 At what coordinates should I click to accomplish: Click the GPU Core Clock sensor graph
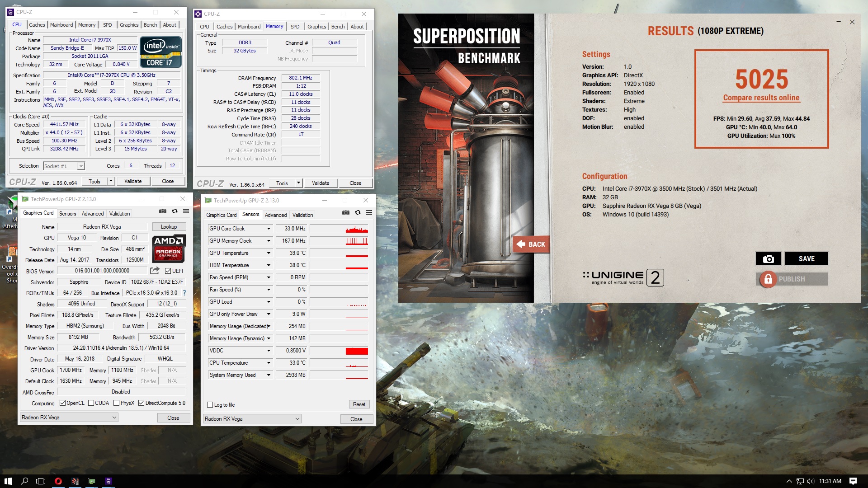(x=339, y=229)
